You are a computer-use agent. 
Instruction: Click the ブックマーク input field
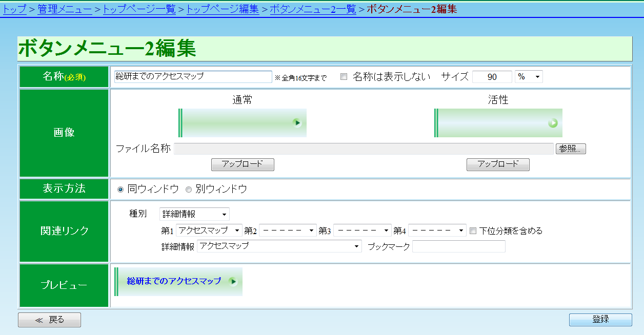[459, 246]
